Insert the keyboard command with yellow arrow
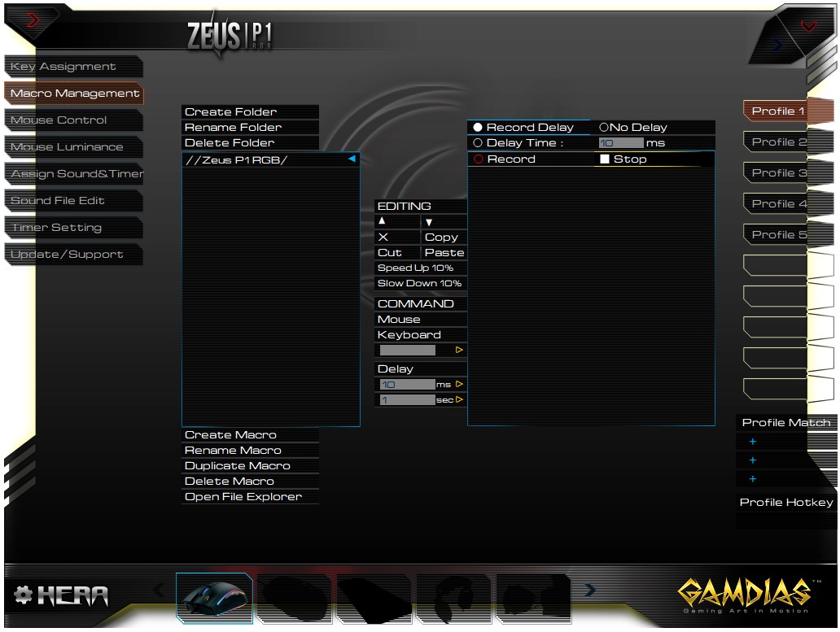840x632 pixels. (x=459, y=350)
